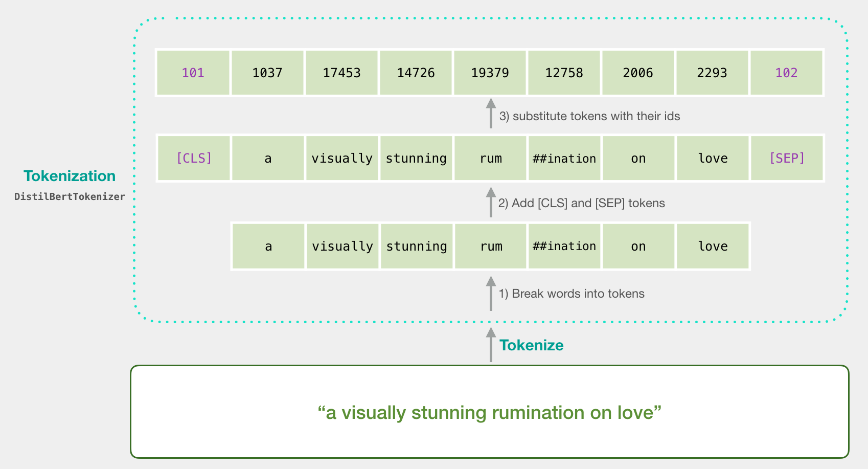Click the Tokenization heading

tap(69, 176)
